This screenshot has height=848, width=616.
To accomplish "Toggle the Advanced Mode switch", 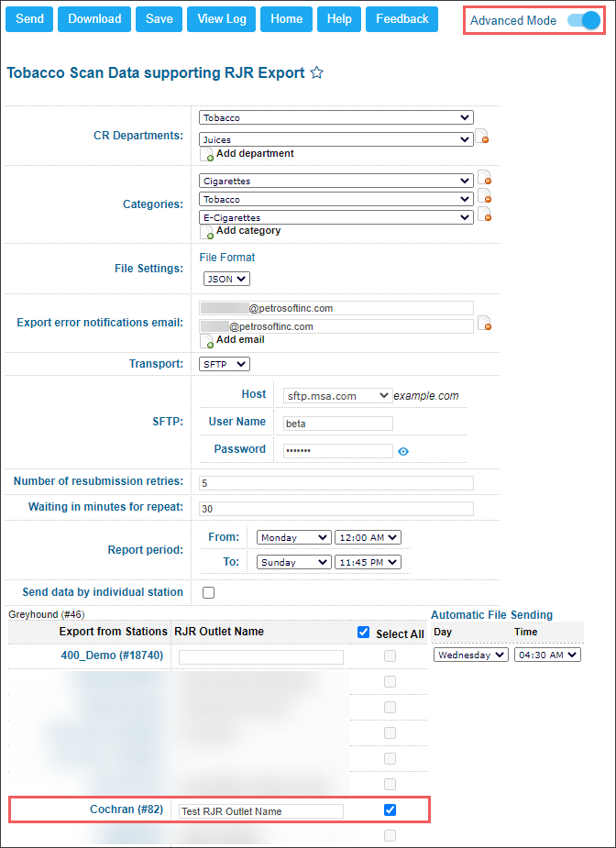I will [584, 20].
